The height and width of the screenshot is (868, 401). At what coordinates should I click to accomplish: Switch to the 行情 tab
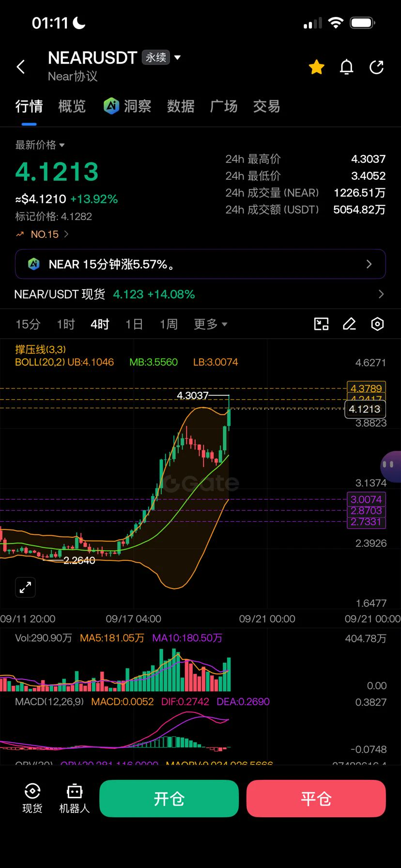click(29, 106)
